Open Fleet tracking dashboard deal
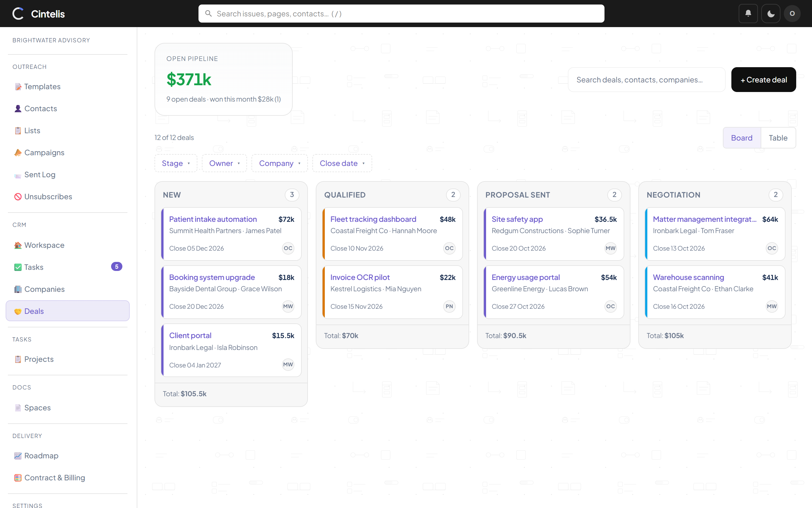 [x=373, y=219]
